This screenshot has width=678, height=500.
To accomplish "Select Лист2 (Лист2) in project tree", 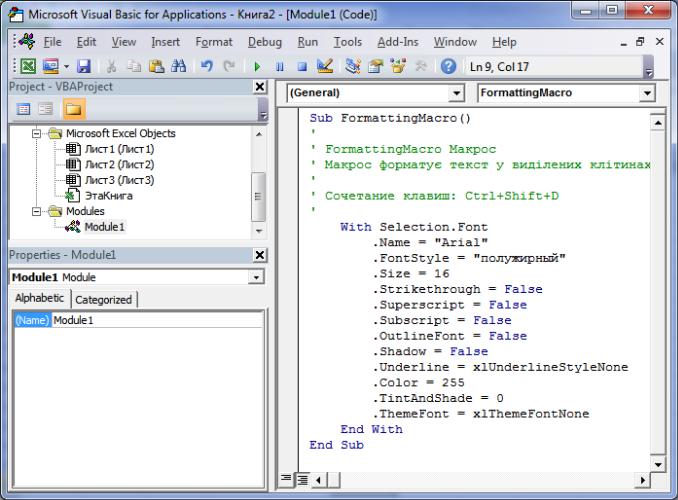I will (x=119, y=165).
